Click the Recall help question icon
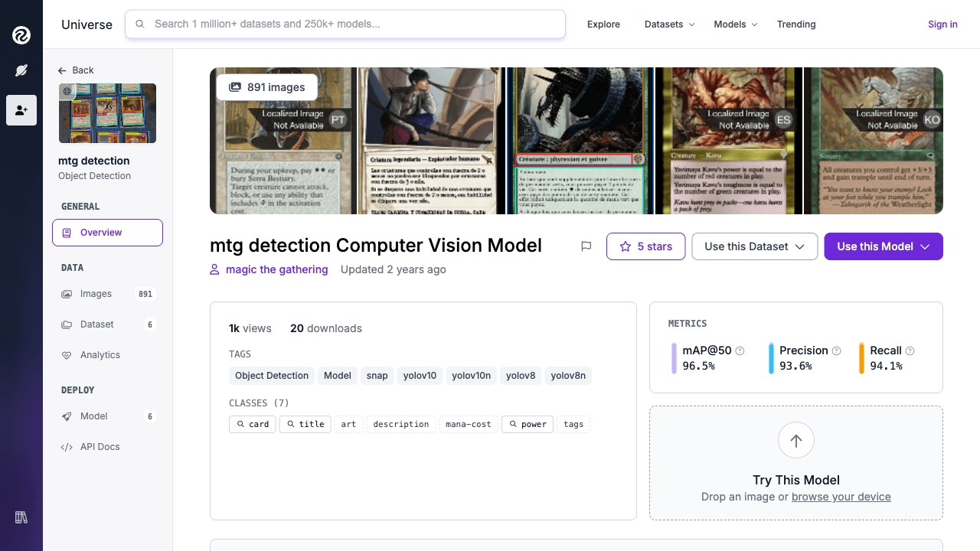The height and width of the screenshot is (551, 980). click(x=910, y=350)
